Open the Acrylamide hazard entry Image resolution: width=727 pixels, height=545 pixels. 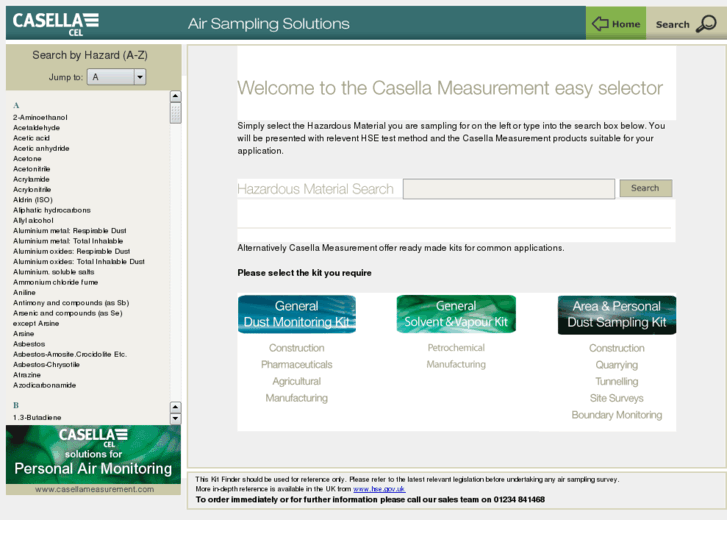pyautogui.click(x=32, y=179)
